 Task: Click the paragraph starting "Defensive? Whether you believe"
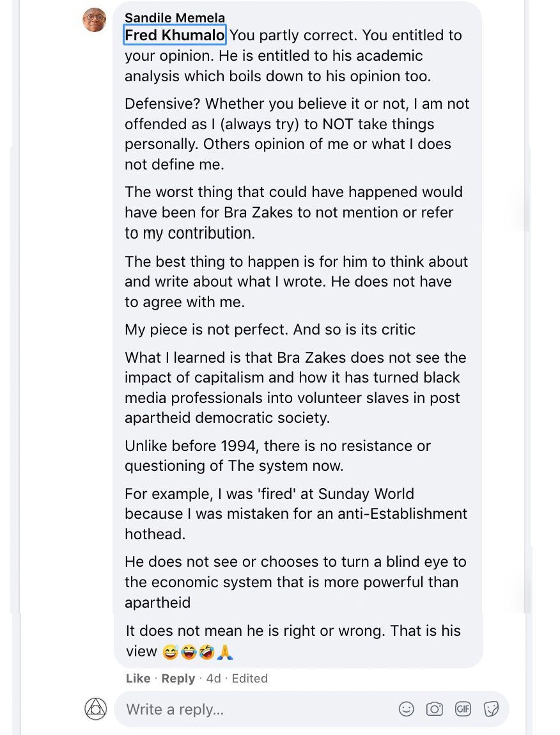point(297,134)
